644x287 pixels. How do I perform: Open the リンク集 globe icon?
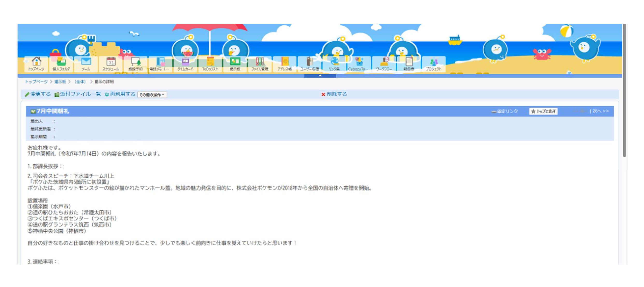334,64
